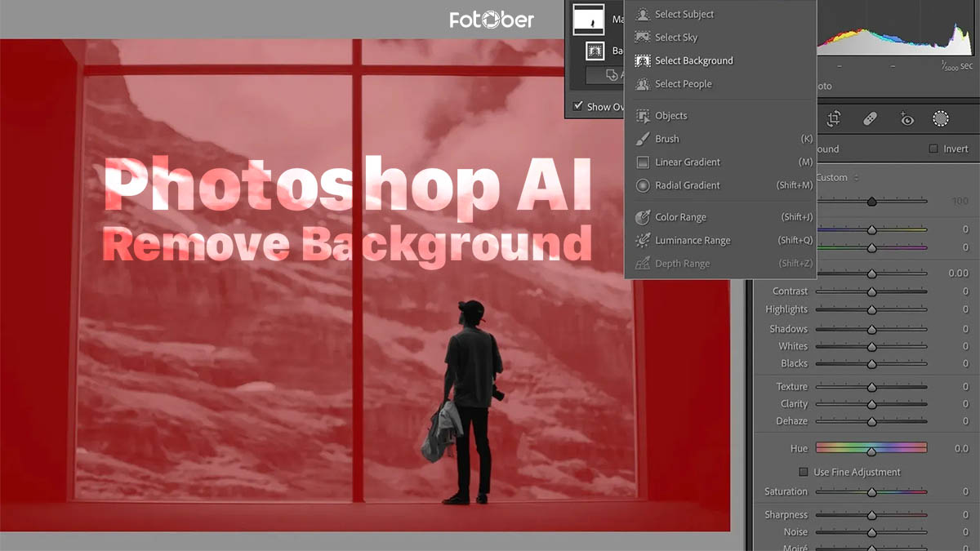Choose the Brush mask tool icon
The width and height of the screenshot is (980, 551).
[x=643, y=140]
